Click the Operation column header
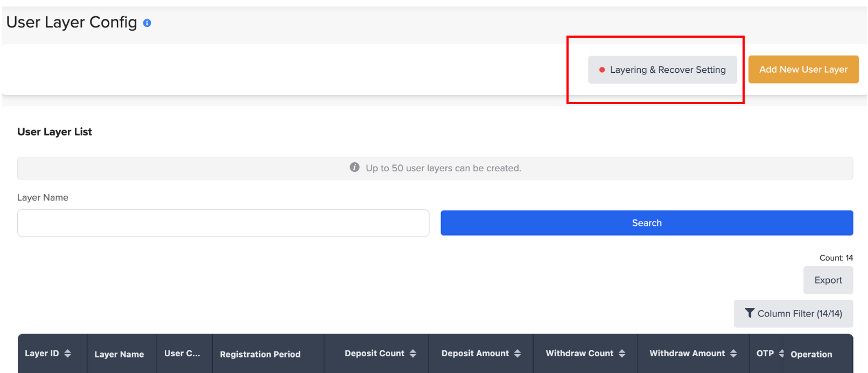 click(811, 354)
